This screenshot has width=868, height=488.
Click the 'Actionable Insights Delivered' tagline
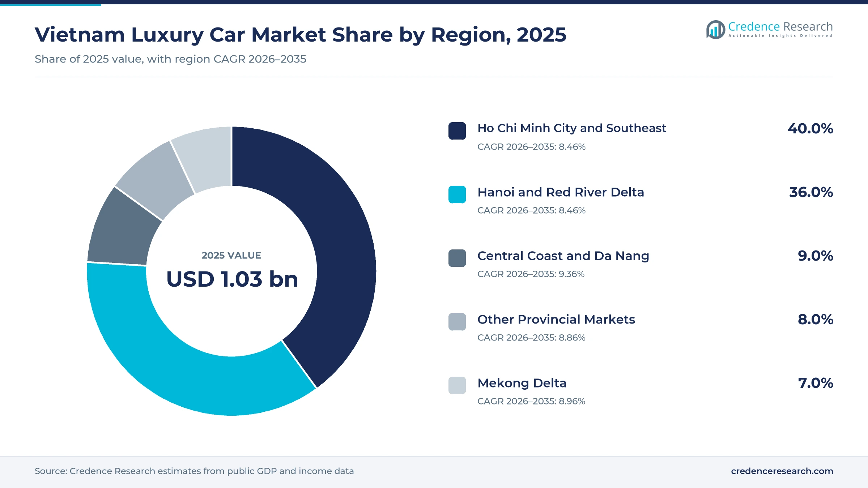click(x=780, y=36)
